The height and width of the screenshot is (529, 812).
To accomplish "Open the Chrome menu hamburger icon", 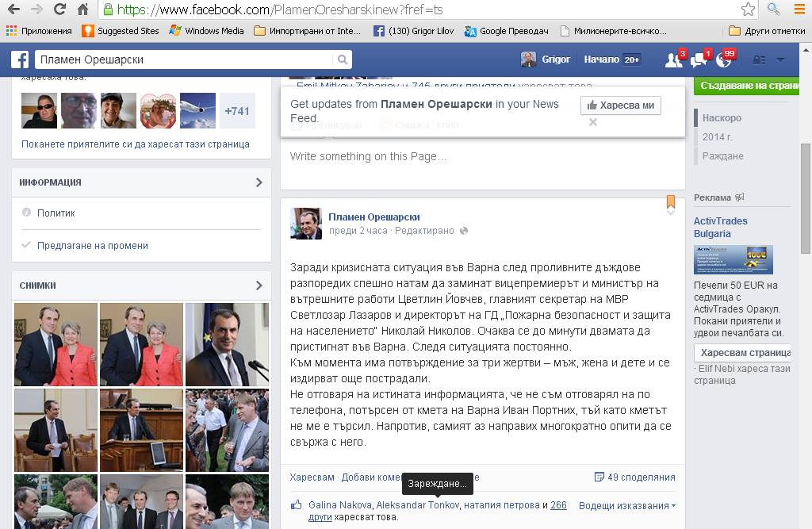I will tap(799, 9).
